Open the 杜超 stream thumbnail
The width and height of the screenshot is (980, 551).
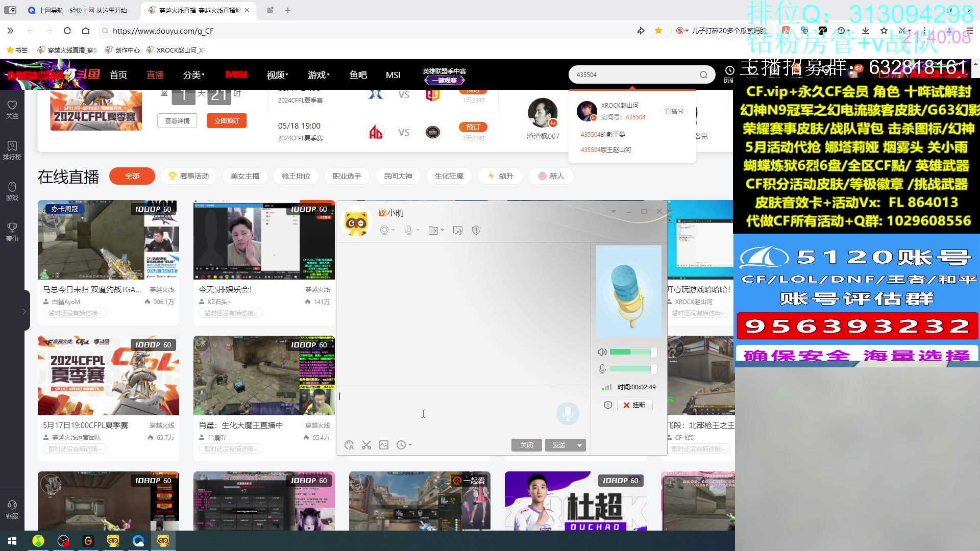pos(576,501)
